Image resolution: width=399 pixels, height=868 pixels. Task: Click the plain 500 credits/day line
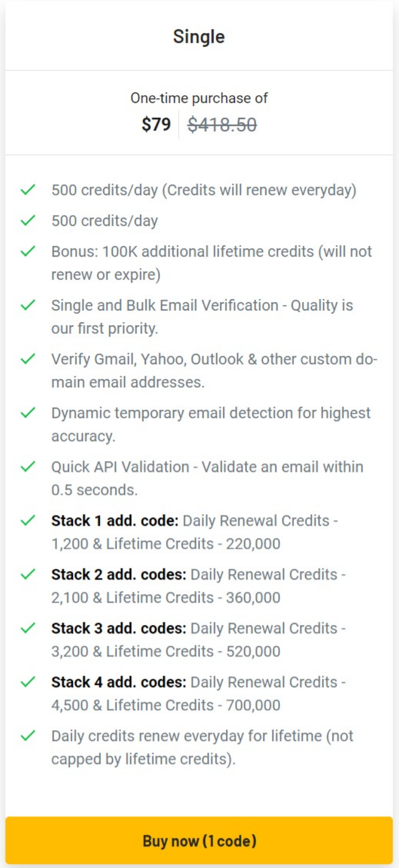point(105,221)
